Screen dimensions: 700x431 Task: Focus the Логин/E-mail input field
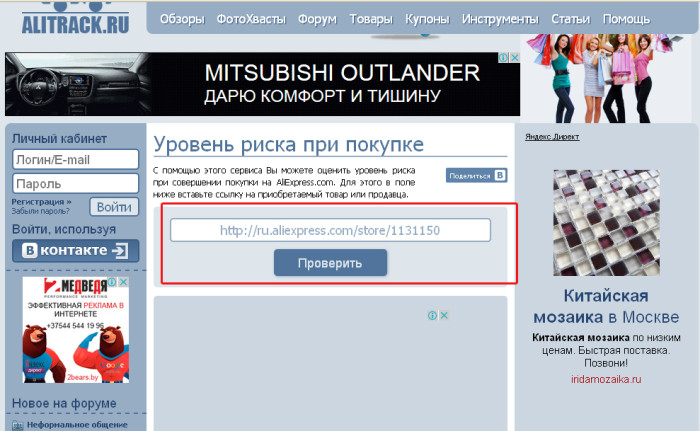click(x=75, y=159)
